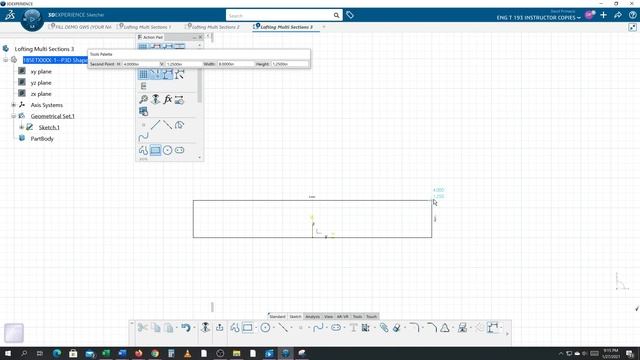Open Google Chrome from taskbar

[x=155, y=353]
